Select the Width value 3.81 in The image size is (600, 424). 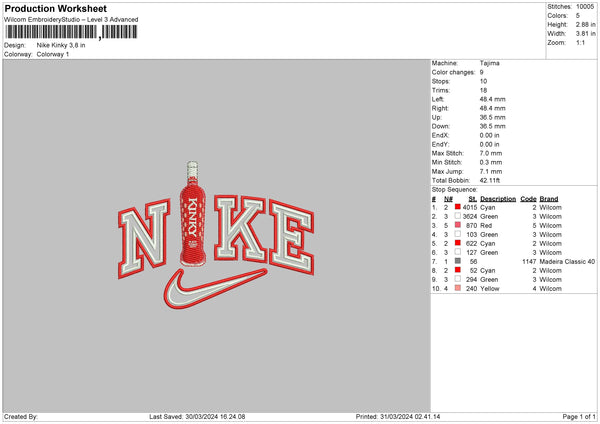point(585,34)
